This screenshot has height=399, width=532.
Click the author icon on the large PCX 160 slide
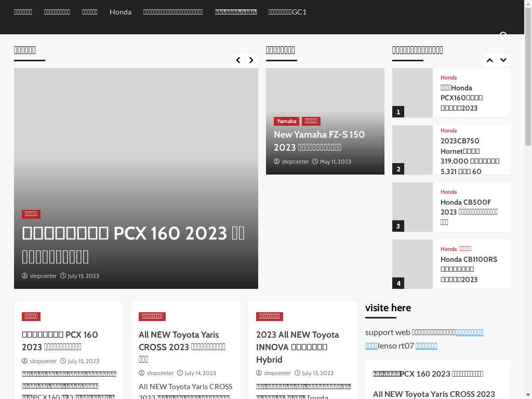pyautogui.click(x=25, y=276)
